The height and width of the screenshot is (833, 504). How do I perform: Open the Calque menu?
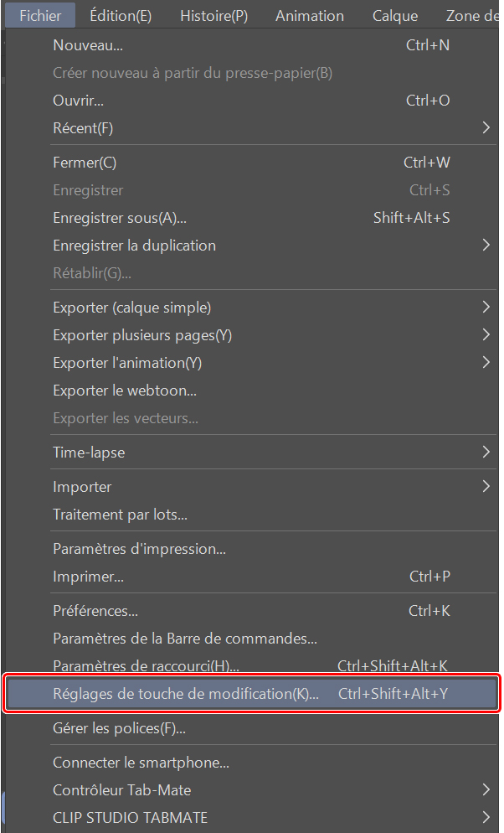pyautogui.click(x=395, y=16)
